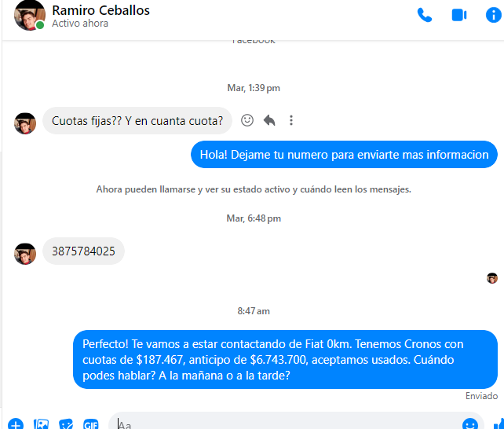This screenshot has height=429, width=504.
Task: Send a thumbs-up like
Action: 499,424
